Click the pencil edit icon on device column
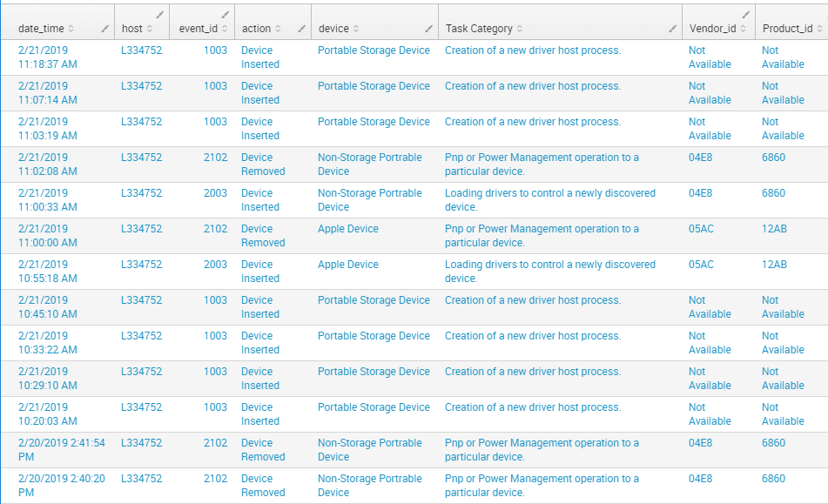The width and height of the screenshot is (828, 504). coord(428,29)
